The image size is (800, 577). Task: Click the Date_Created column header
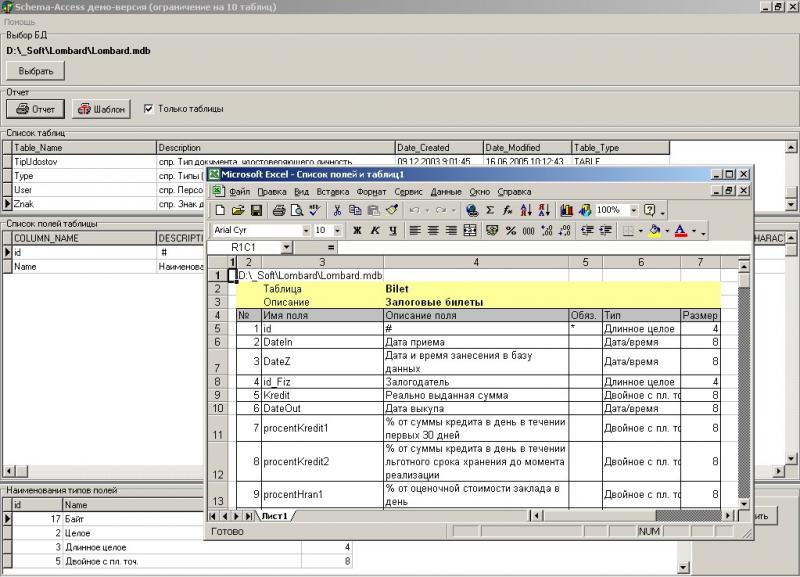click(x=439, y=147)
